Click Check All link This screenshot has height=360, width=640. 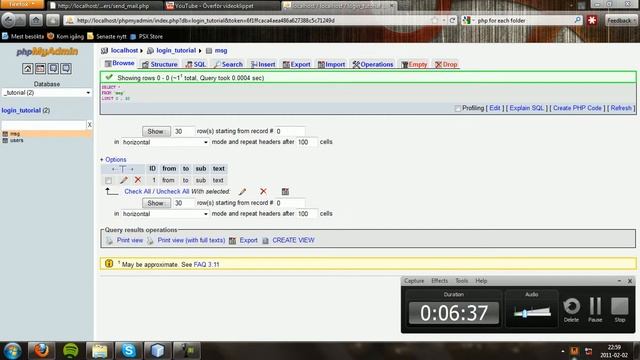tap(138, 191)
